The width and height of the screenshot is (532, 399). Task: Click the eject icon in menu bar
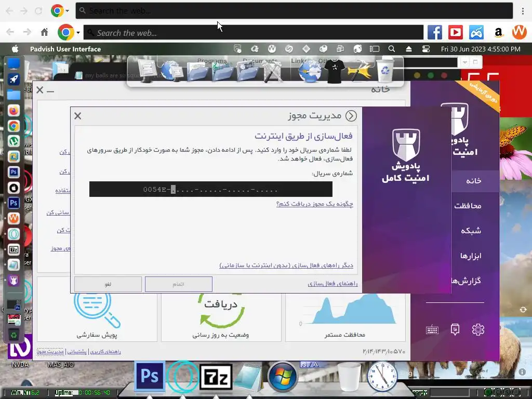409,49
